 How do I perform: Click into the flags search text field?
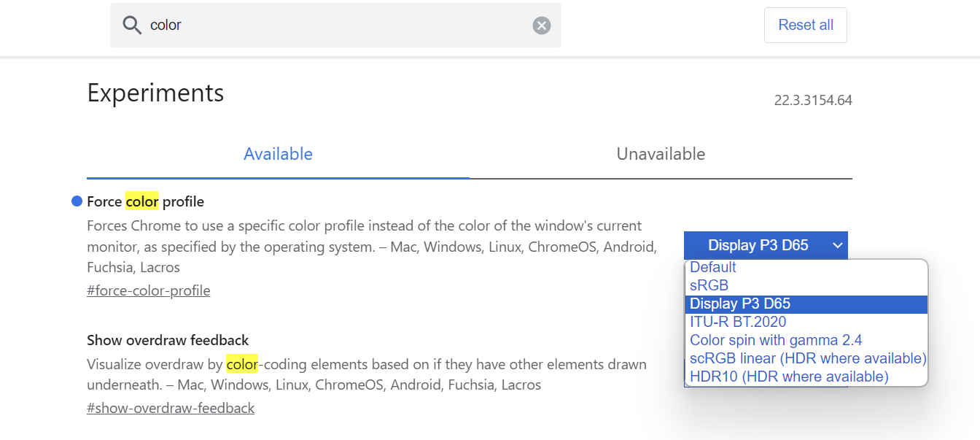tap(335, 26)
